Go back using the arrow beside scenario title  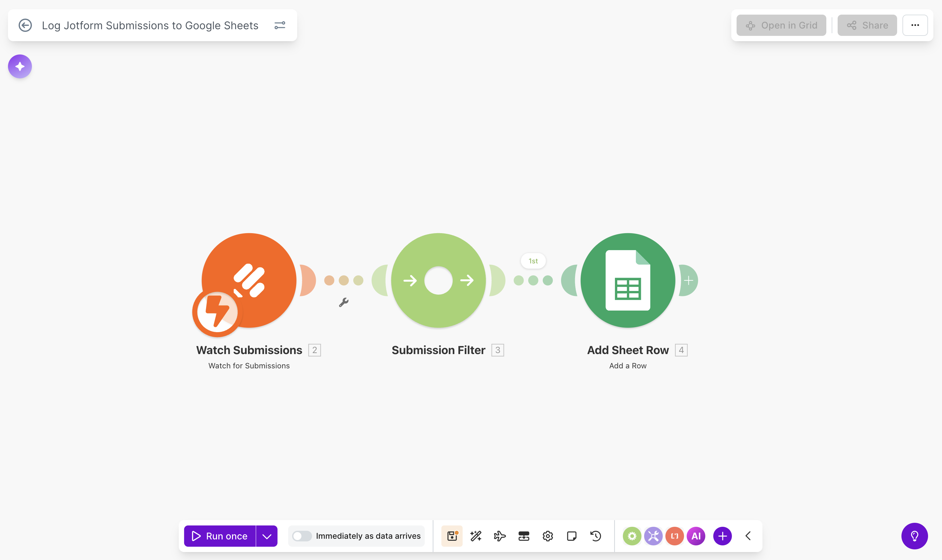[x=25, y=25]
